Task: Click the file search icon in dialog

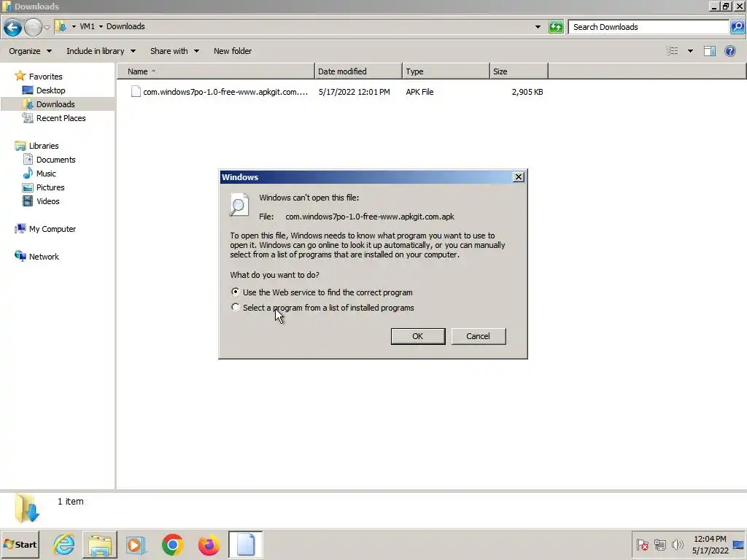Action: coord(239,205)
